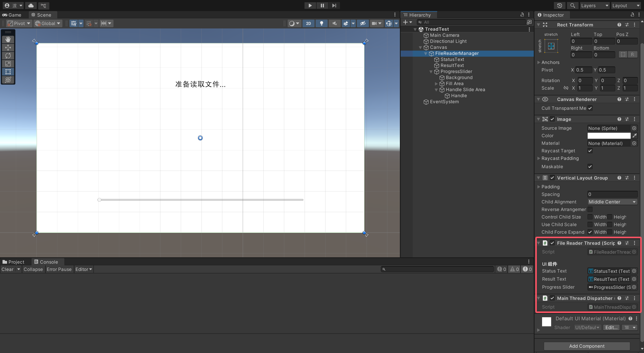Image resolution: width=644 pixels, height=353 pixels.
Task: Click the progress slider handle in Scene
Action: click(x=99, y=200)
